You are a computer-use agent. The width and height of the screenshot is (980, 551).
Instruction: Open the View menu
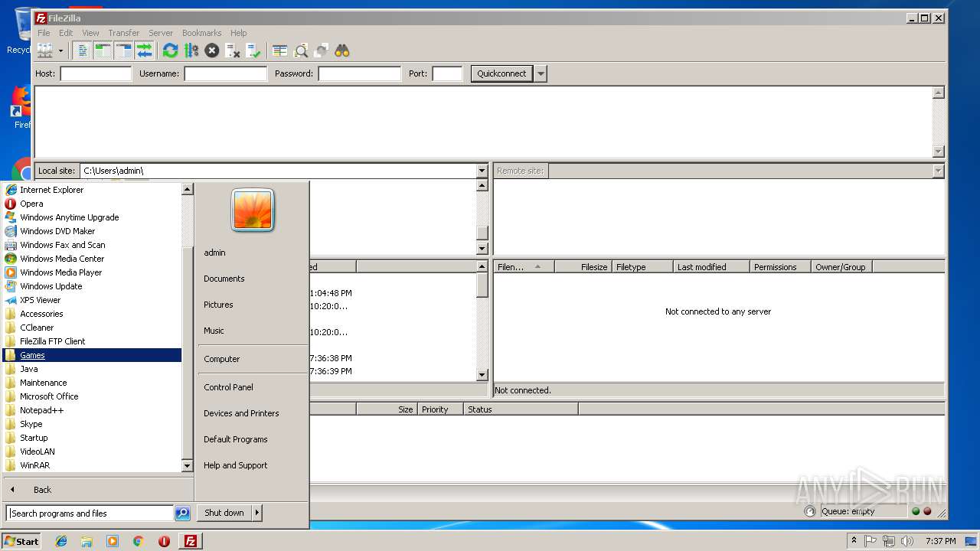tap(90, 33)
